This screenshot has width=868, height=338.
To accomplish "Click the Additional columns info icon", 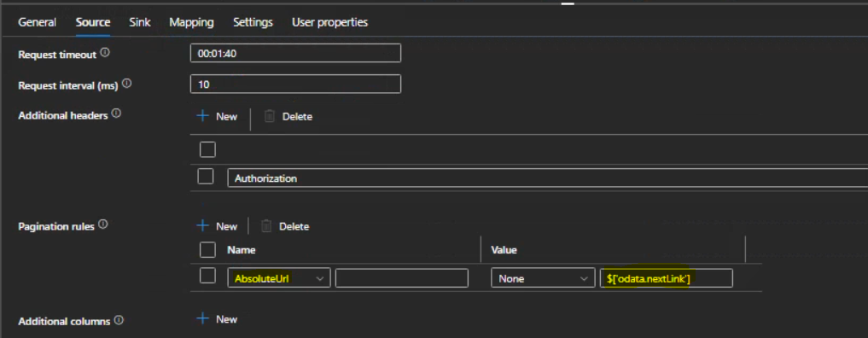I will click(x=119, y=320).
